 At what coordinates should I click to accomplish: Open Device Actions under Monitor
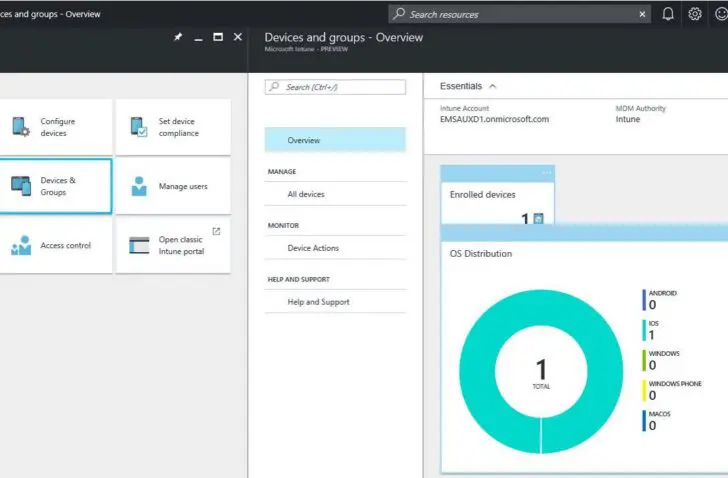335,248
